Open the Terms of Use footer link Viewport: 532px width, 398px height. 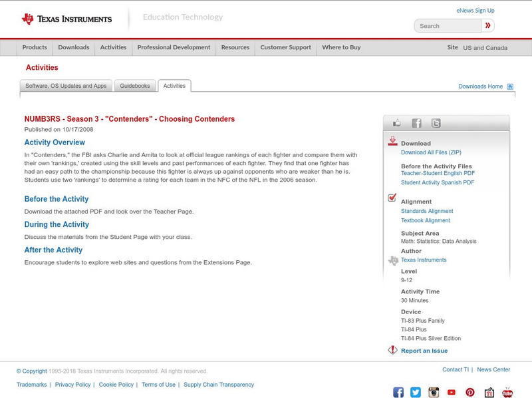click(158, 385)
